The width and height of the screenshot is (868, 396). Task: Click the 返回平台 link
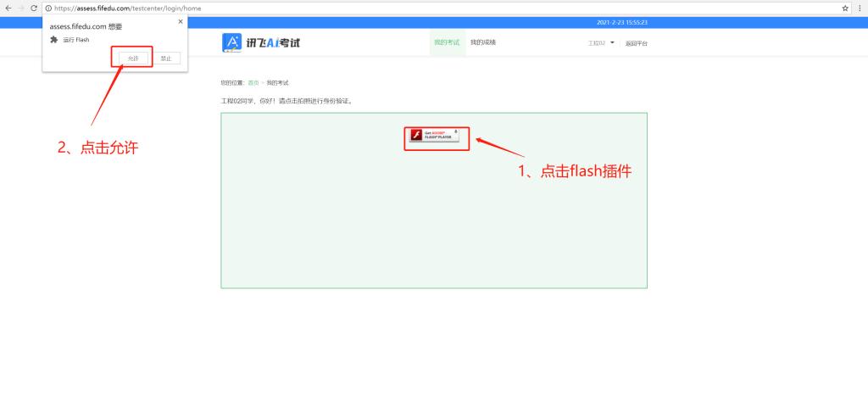point(636,42)
